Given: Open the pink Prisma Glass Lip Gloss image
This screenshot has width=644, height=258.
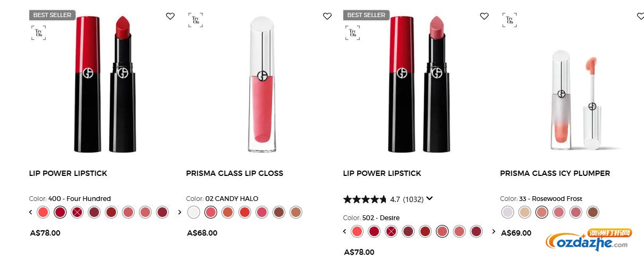Looking at the screenshot, I should [x=262, y=84].
